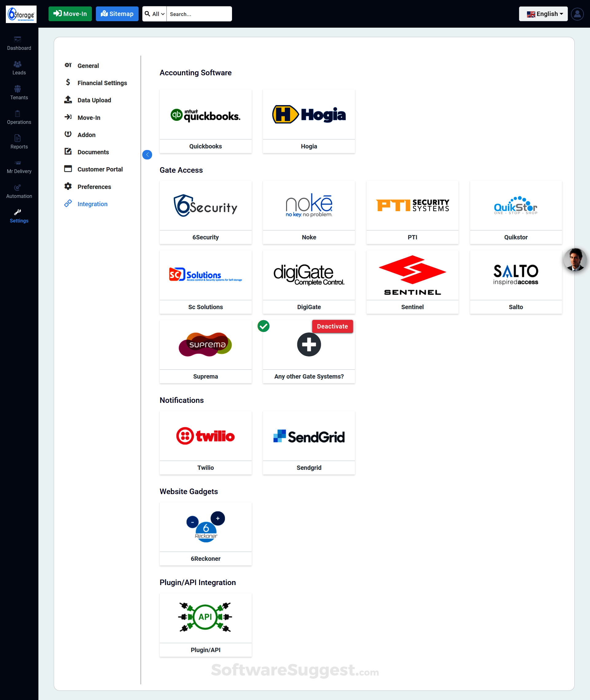Screen dimensions: 590x700
Task: Open Automation in the sidebar
Action: coord(19,191)
